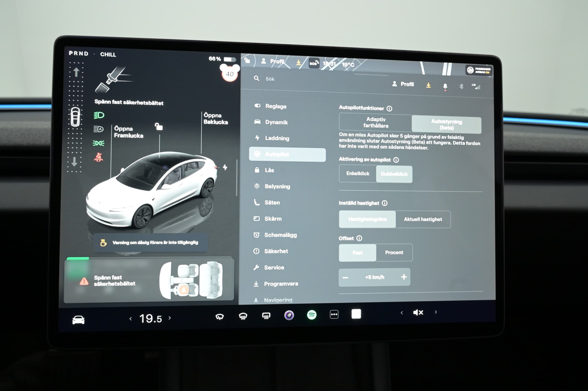Open the windshield wiper controls
The width and height of the screenshot is (588, 391).
pyautogui.click(x=219, y=317)
